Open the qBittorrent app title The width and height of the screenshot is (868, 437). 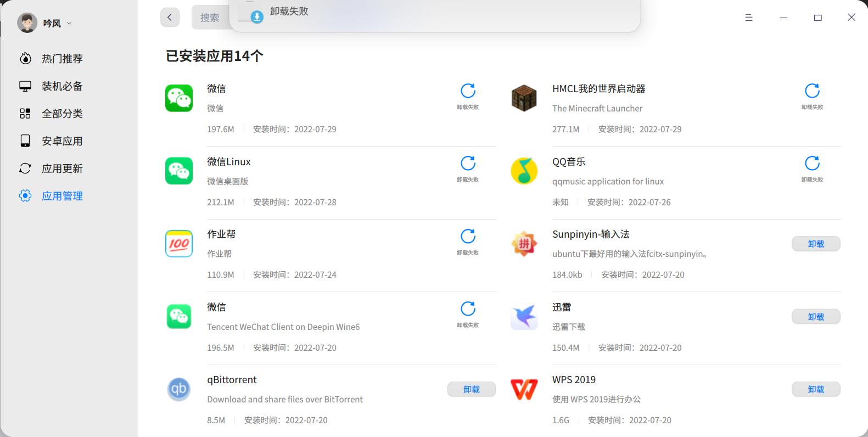coord(232,380)
